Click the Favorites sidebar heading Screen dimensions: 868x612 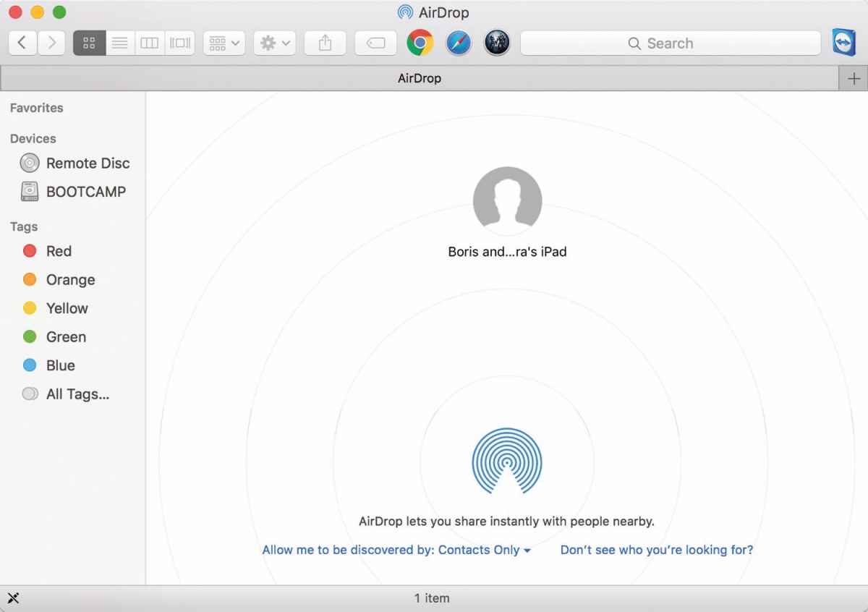coord(37,108)
